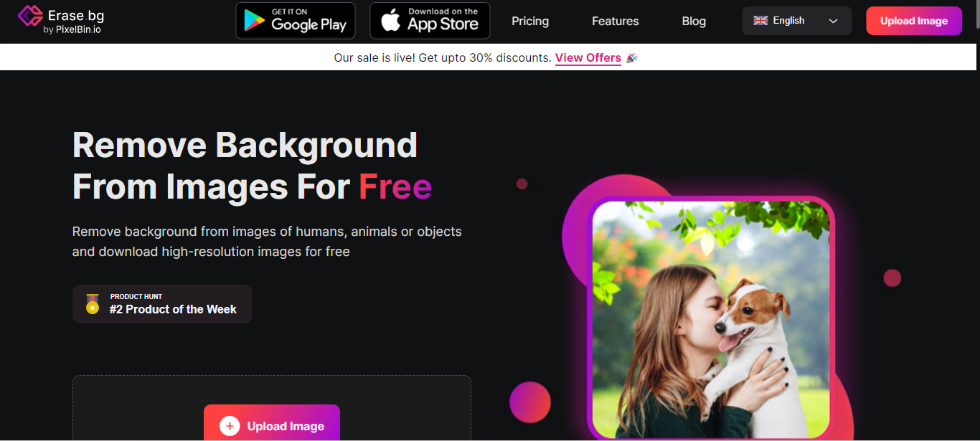Click the Remove Background From Images heading
This screenshot has height=441, width=980.
(x=252, y=166)
